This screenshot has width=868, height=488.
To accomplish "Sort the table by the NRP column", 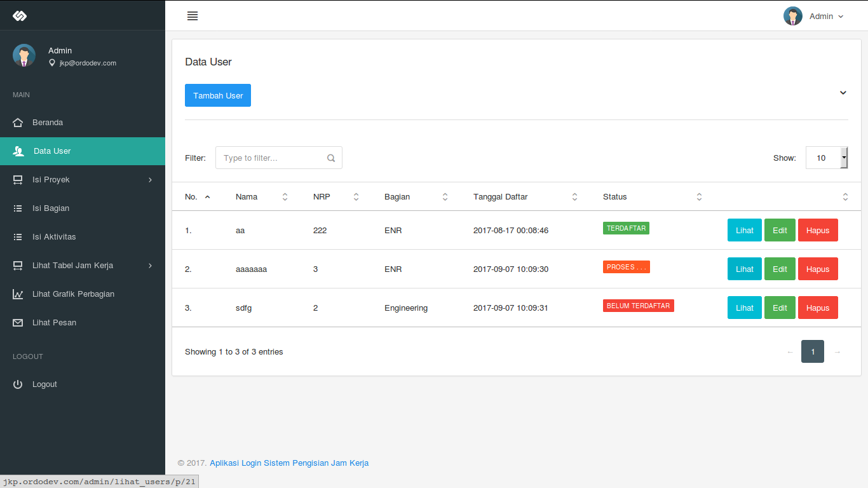I will pyautogui.click(x=336, y=197).
